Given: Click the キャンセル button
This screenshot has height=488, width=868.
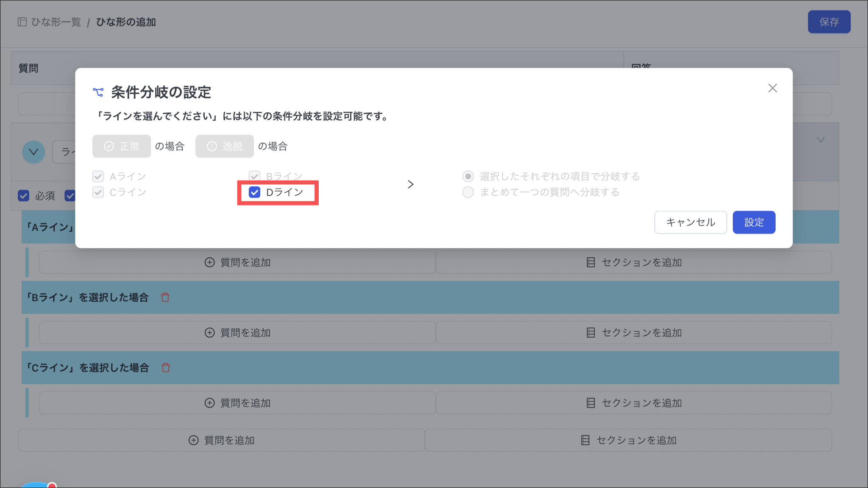Looking at the screenshot, I should coord(690,222).
